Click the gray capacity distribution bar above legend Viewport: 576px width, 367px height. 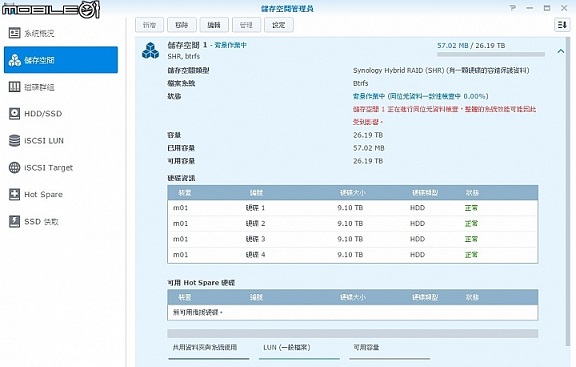coord(353,334)
